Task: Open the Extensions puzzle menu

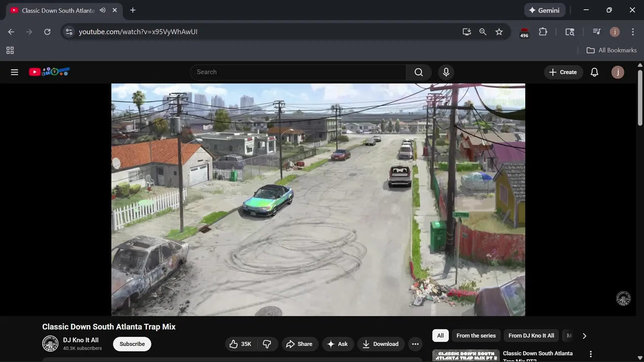Action: pos(543,32)
